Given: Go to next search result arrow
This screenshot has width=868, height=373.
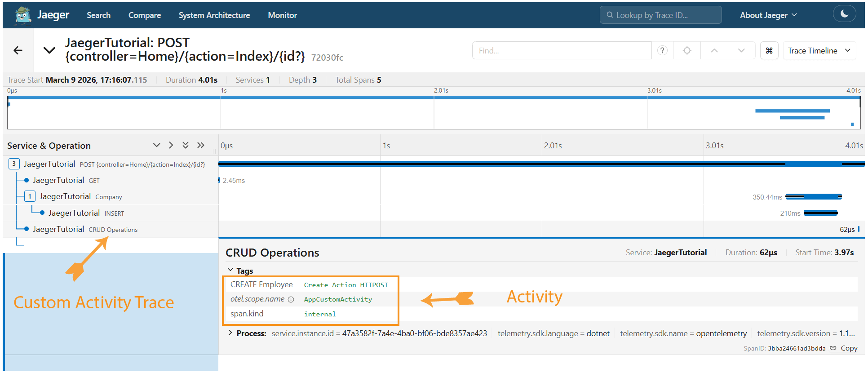Looking at the screenshot, I should [x=741, y=50].
